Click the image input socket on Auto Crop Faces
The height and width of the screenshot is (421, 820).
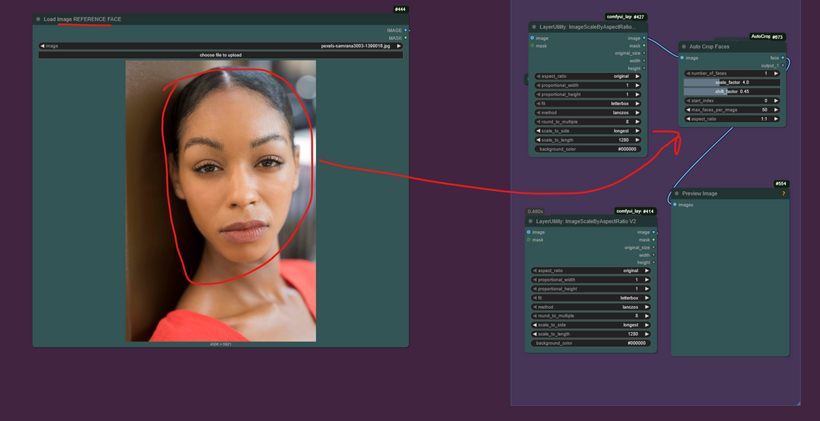(x=683, y=58)
